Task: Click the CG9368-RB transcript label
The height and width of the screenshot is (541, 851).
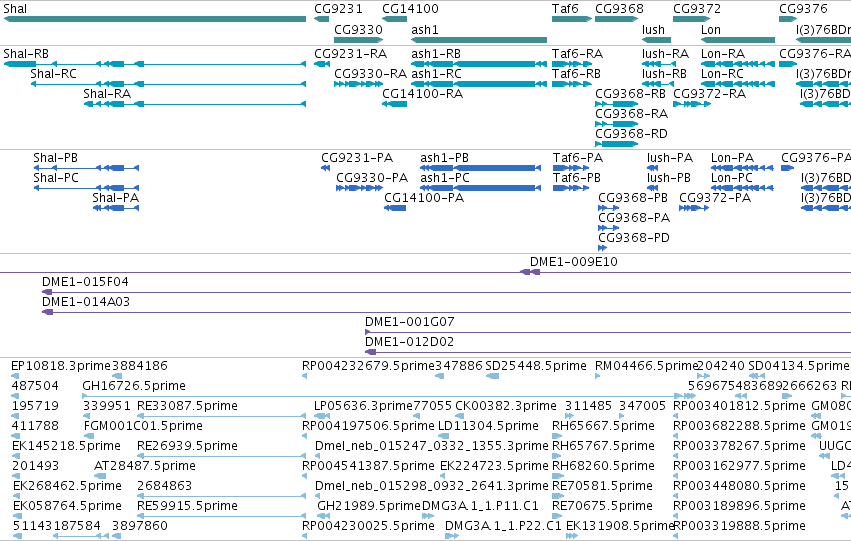Action: tap(630, 94)
